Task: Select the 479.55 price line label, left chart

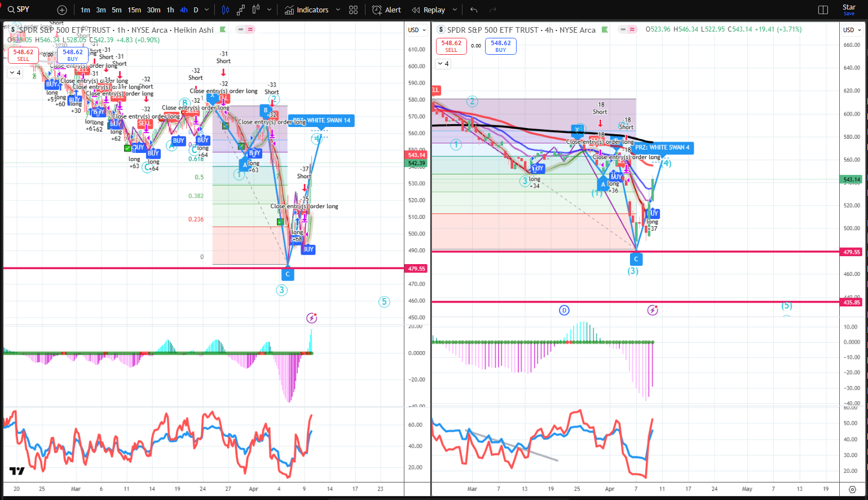Action: click(x=417, y=269)
